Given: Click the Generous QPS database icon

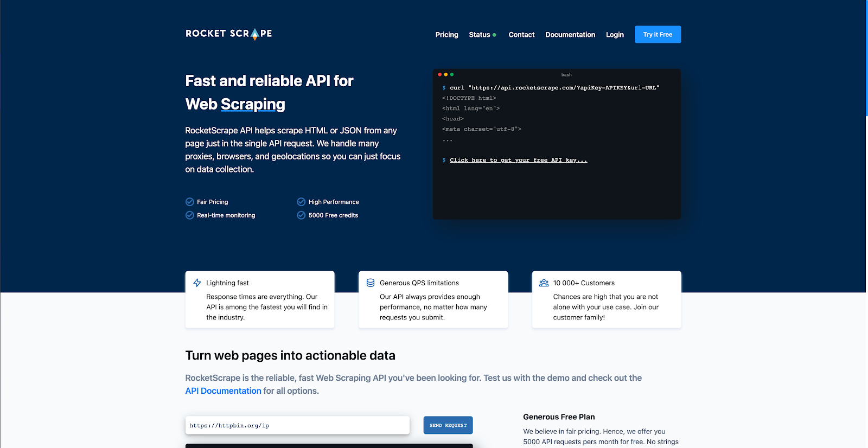Looking at the screenshot, I should tap(371, 283).
